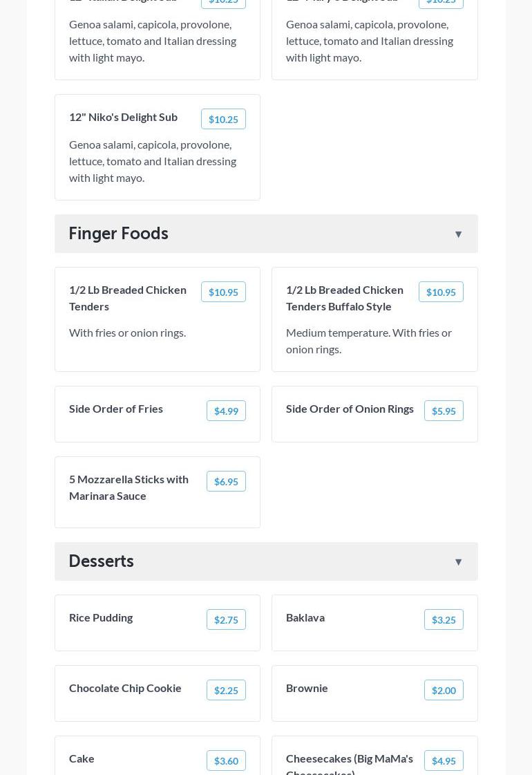Click the $2.25 Chocolate Chip Cookie price

226,691
